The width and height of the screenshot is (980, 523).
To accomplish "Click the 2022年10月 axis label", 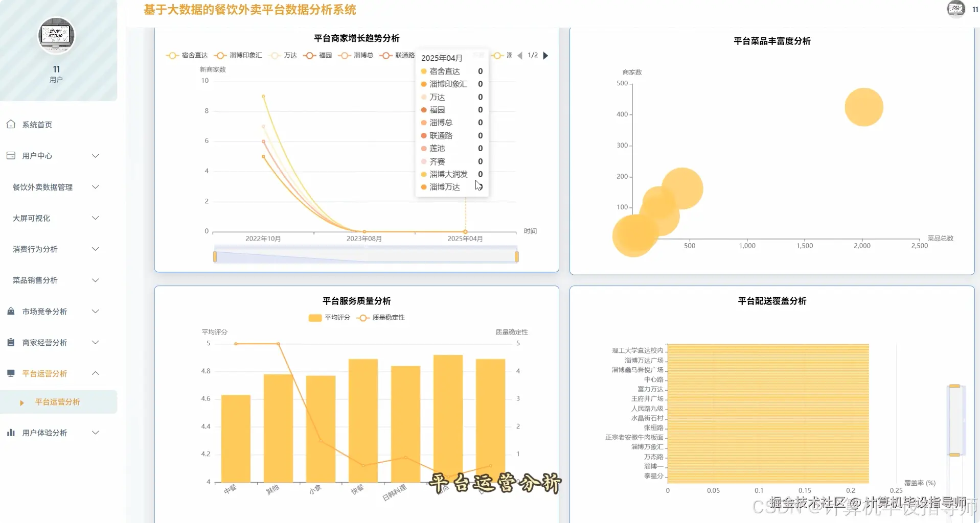I will click(x=263, y=239).
